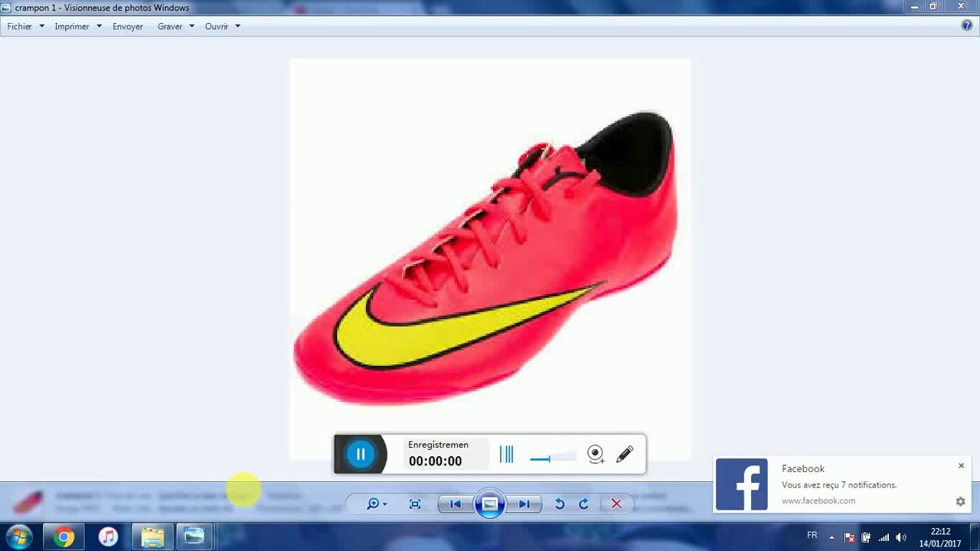Rotate the photo clockwise
980x551 pixels.
(583, 504)
